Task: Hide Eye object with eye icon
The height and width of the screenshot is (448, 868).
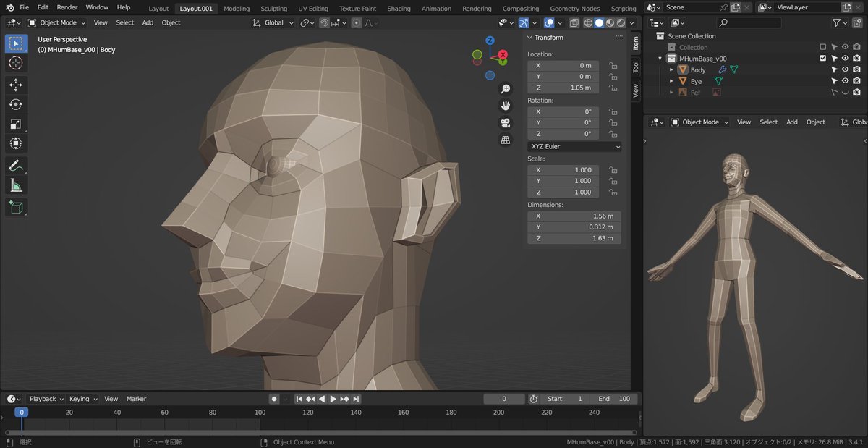Action: 845,81
